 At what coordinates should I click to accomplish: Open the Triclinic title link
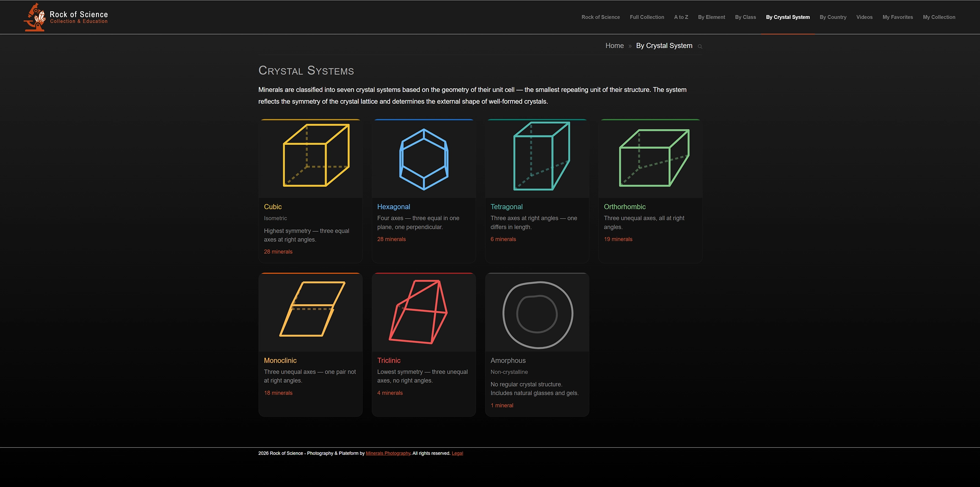pos(389,360)
